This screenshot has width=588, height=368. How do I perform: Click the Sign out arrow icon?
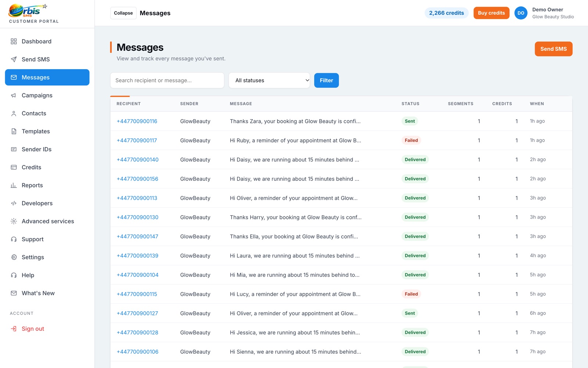(14, 329)
